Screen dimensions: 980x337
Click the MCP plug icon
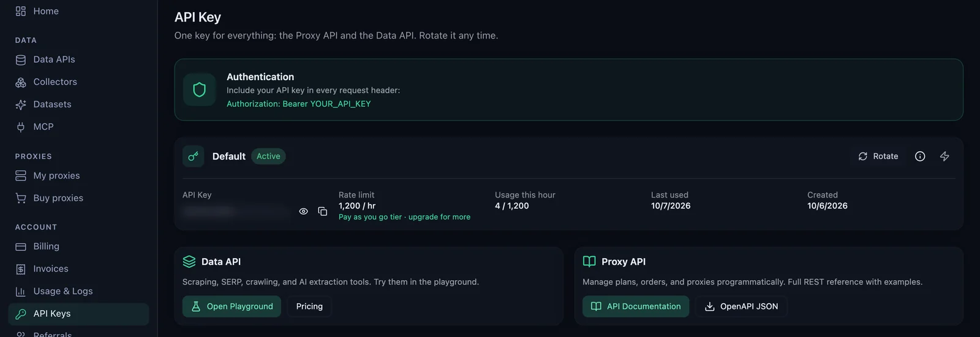click(21, 127)
